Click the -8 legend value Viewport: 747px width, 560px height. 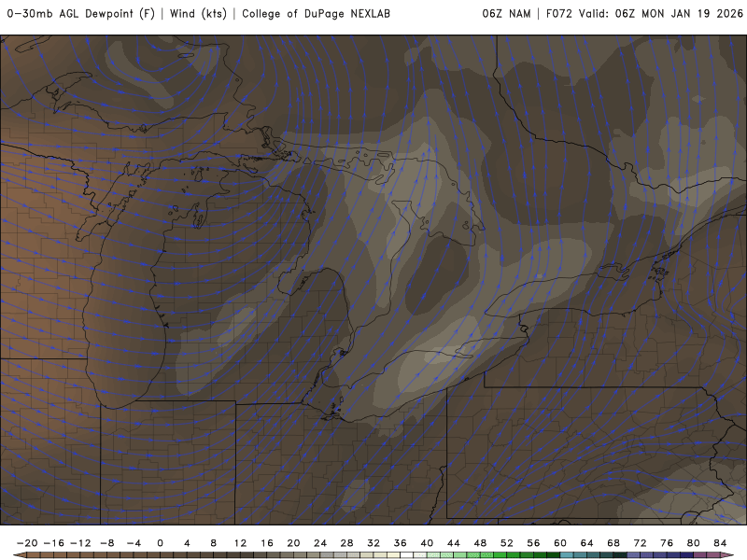click(107, 543)
